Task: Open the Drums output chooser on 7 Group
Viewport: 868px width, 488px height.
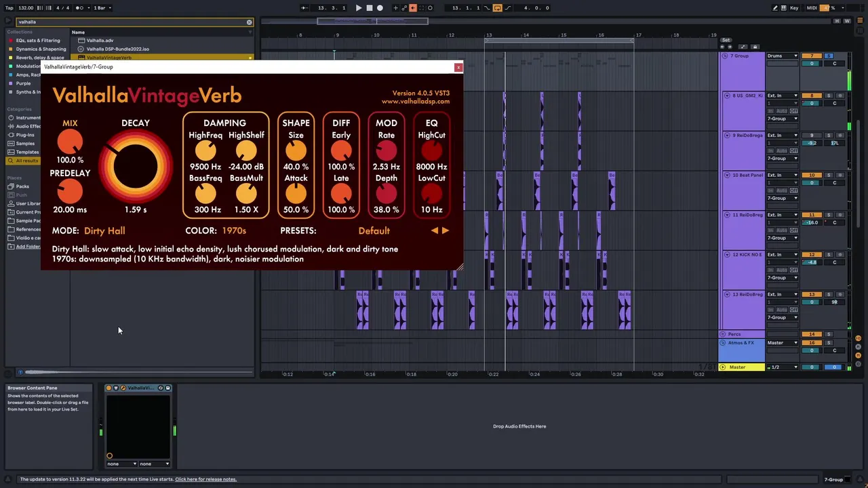Action: (x=783, y=56)
